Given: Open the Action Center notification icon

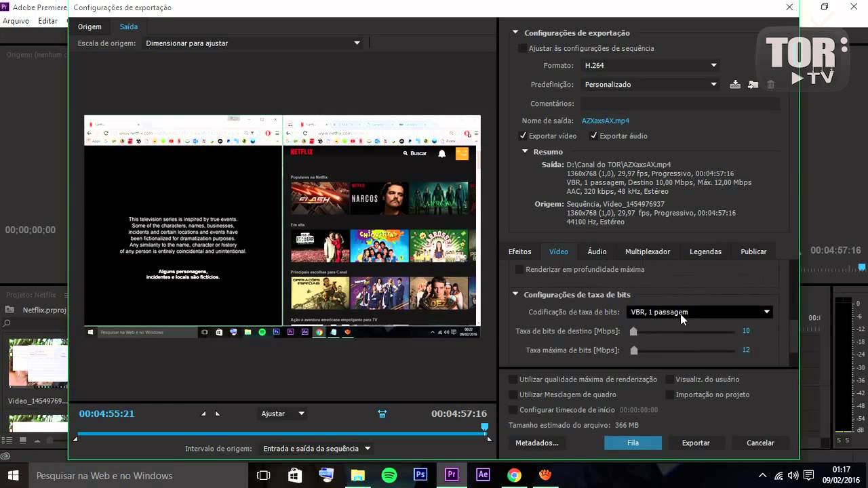Looking at the screenshot, I should coord(810,475).
